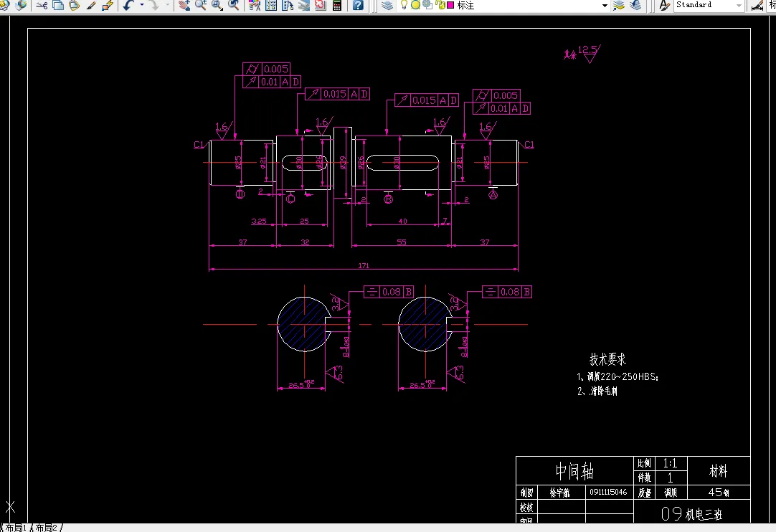Toggle layer freeze sun icon
Image resolution: width=776 pixels, height=532 pixels.
coord(416,5)
